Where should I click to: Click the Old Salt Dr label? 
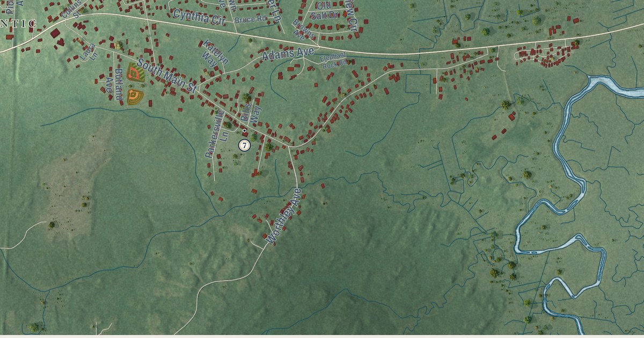point(324,12)
